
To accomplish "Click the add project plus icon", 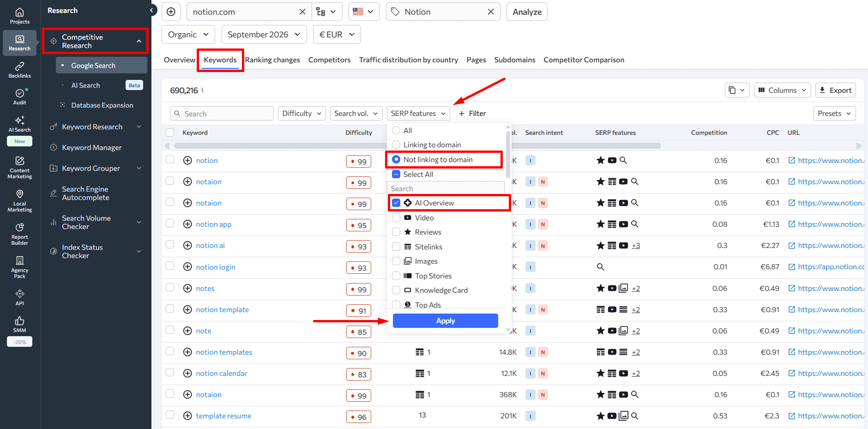I will [171, 12].
